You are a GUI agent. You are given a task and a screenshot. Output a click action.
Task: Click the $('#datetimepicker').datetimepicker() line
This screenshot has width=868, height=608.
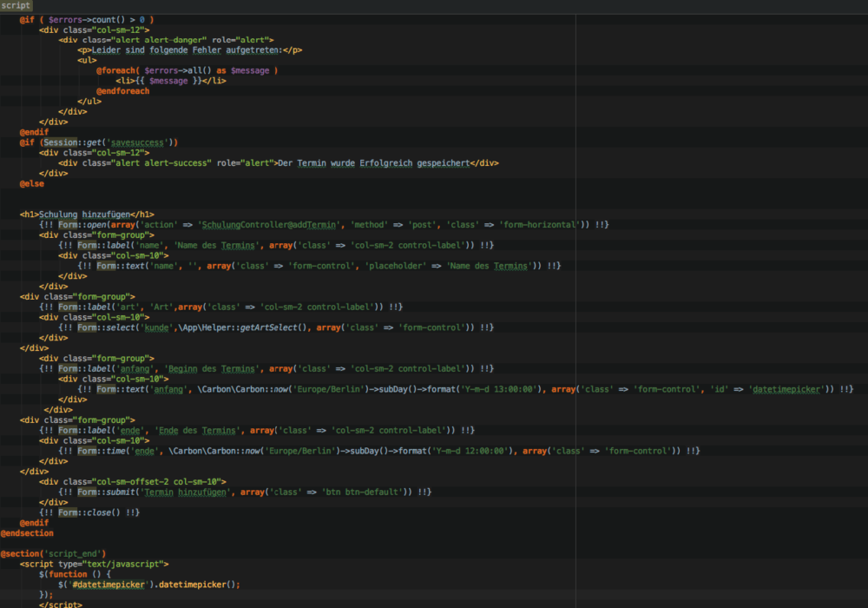149,585
